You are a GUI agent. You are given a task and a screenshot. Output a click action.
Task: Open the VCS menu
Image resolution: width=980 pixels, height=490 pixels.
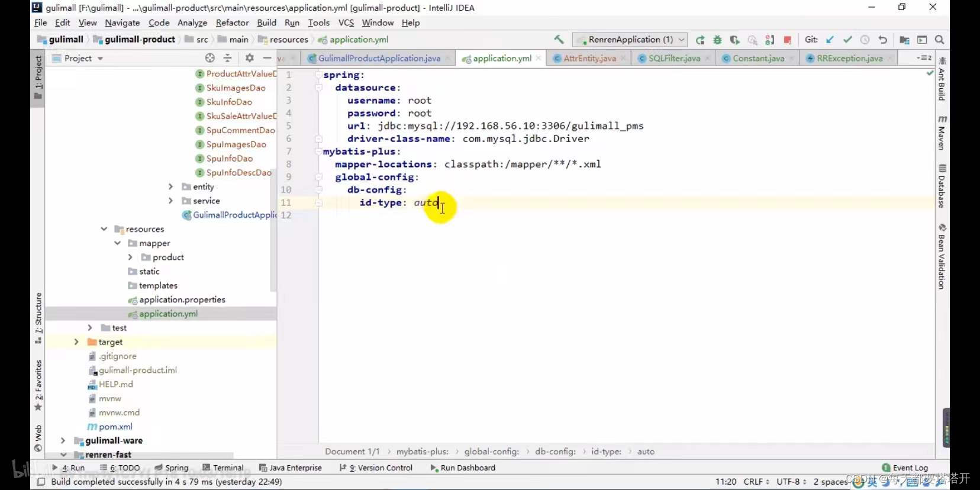[x=346, y=22]
